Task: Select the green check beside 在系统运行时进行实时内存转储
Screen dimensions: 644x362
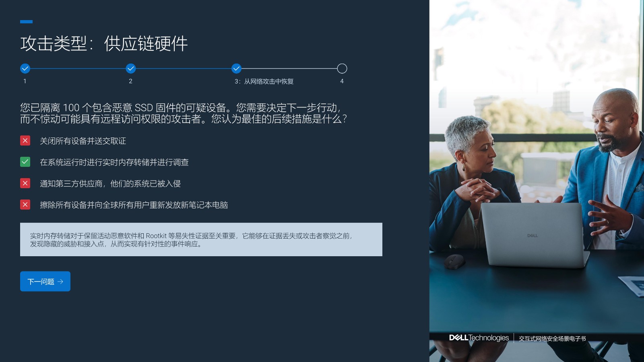Action: [x=25, y=162]
